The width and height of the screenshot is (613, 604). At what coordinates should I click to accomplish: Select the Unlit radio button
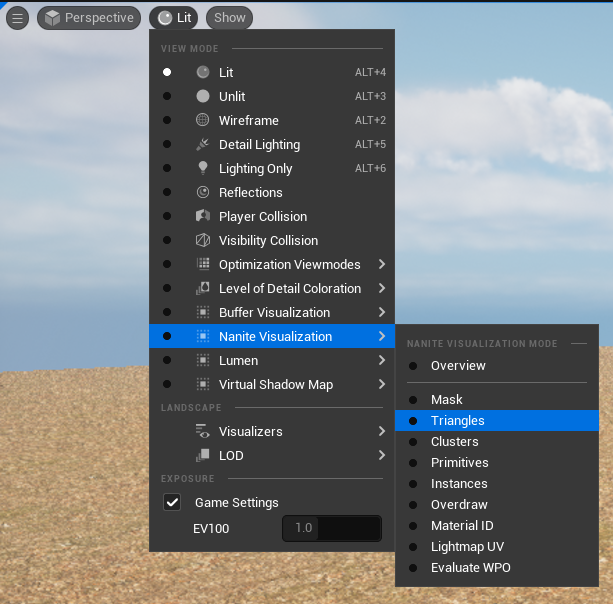[x=167, y=96]
